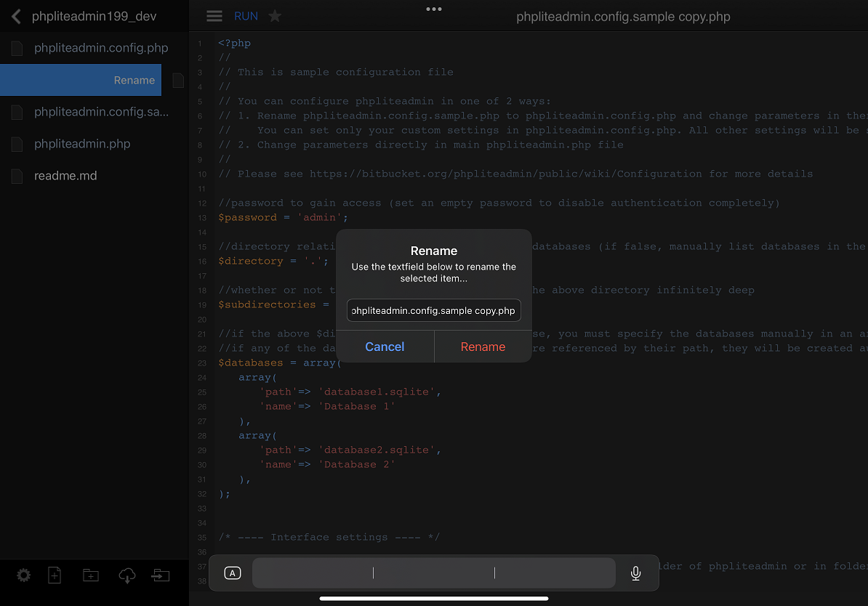The height and width of the screenshot is (606, 868).
Task: Create a new folder
Action: [x=91, y=575]
